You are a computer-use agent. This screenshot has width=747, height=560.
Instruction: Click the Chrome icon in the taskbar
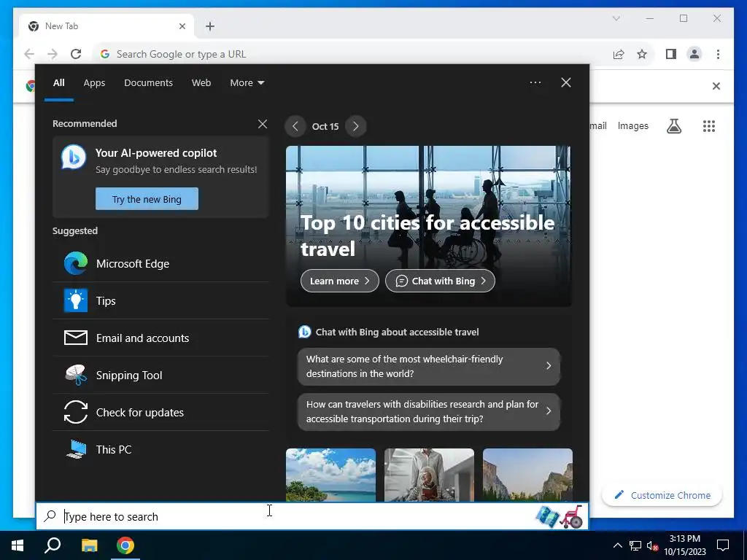click(125, 545)
